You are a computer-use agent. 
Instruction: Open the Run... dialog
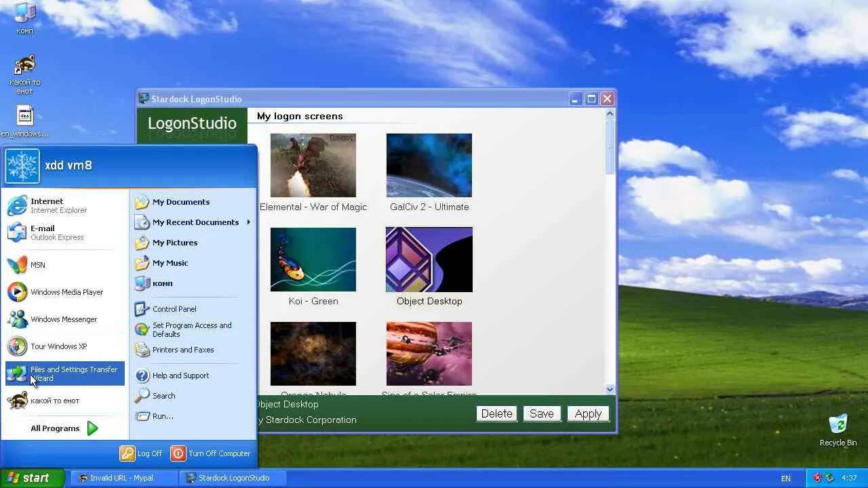193,416
